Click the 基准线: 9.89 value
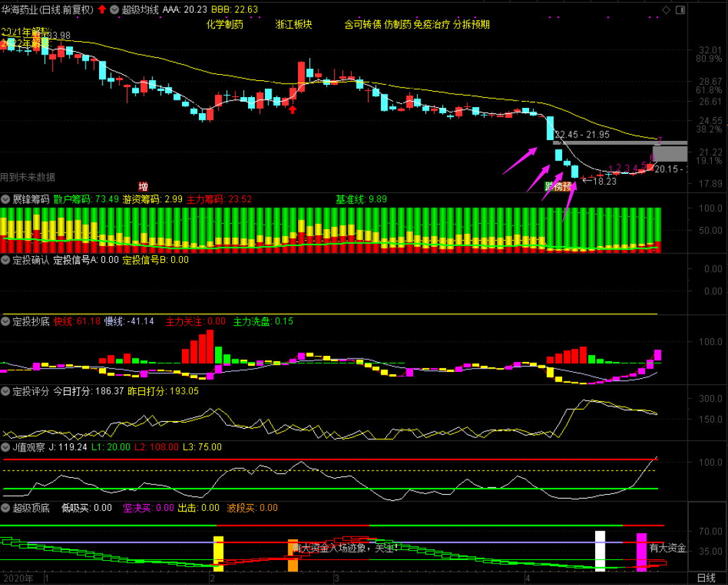 pyautogui.click(x=361, y=199)
